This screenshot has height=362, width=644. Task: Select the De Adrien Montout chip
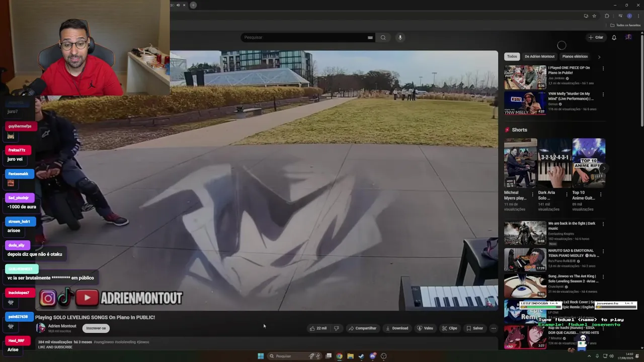click(x=539, y=56)
